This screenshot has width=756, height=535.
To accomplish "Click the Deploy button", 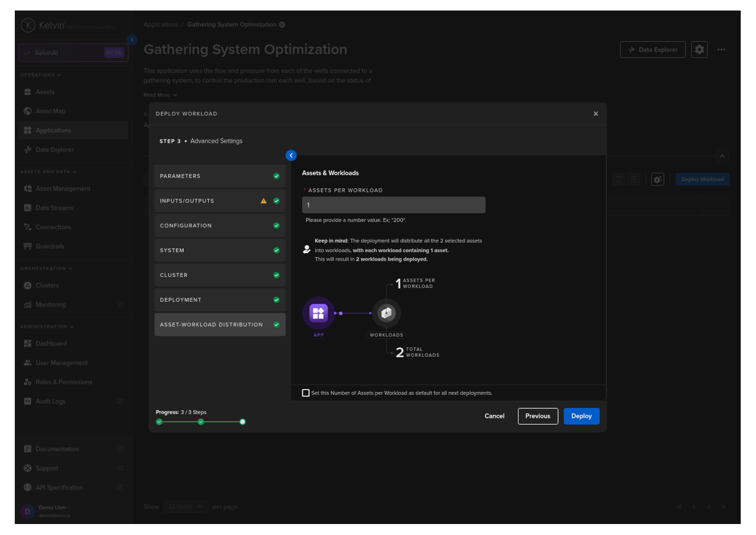I will 581,416.
